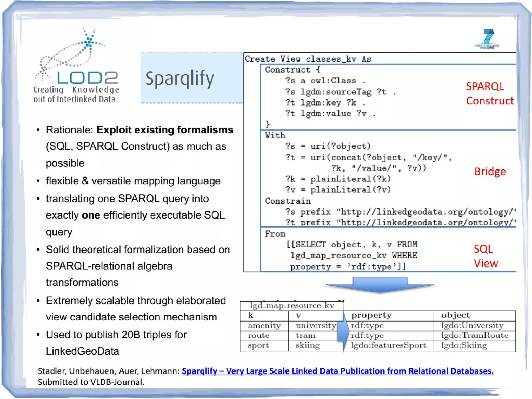This screenshot has width=532, height=399.
Task: Select the amenity cell in table
Action: pyautogui.click(x=264, y=326)
